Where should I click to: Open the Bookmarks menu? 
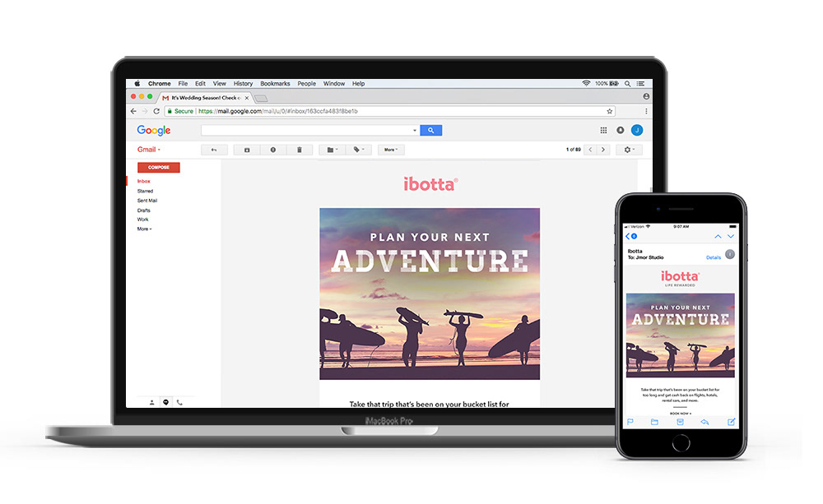coord(275,84)
